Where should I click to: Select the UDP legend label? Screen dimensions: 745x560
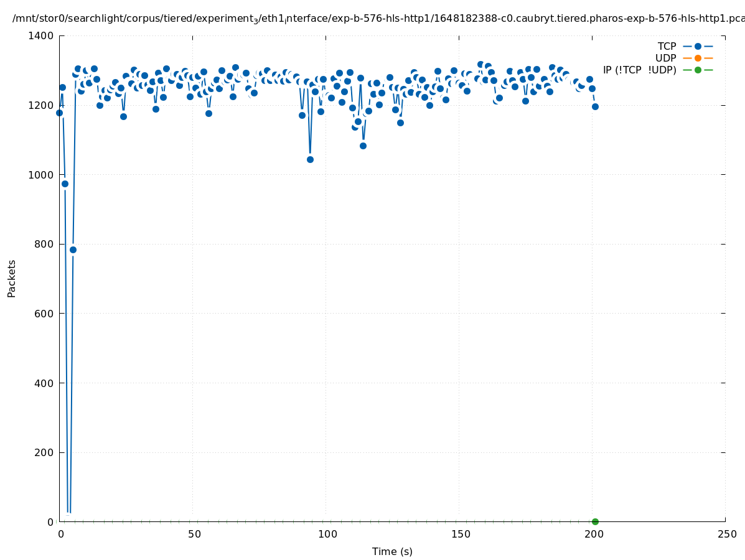[665, 58]
